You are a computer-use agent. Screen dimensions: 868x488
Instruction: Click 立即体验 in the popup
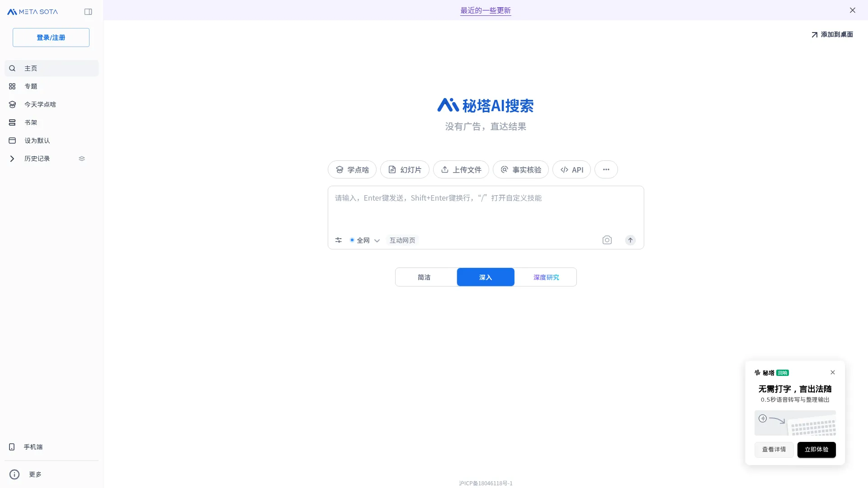(x=816, y=450)
